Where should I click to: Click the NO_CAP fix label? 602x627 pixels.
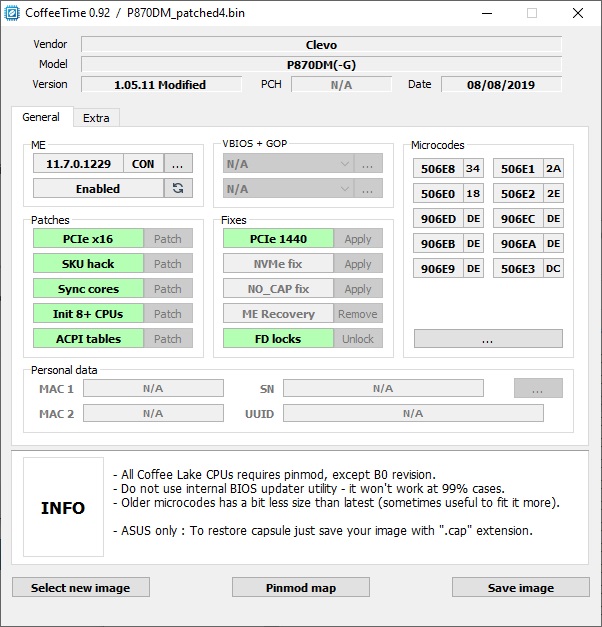tap(278, 288)
